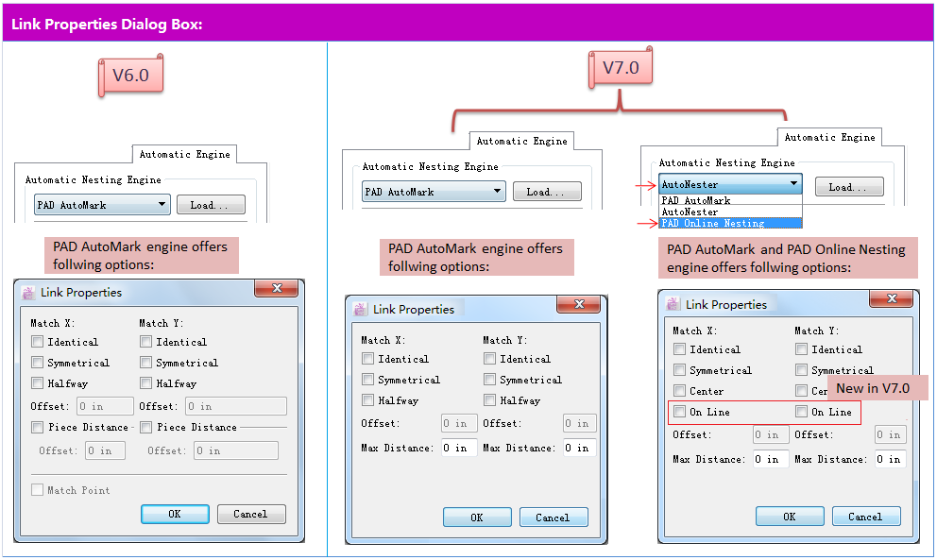Click OK in the V6.0 Link Properties dialog
Screen dimensions: 937x560
(175, 514)
